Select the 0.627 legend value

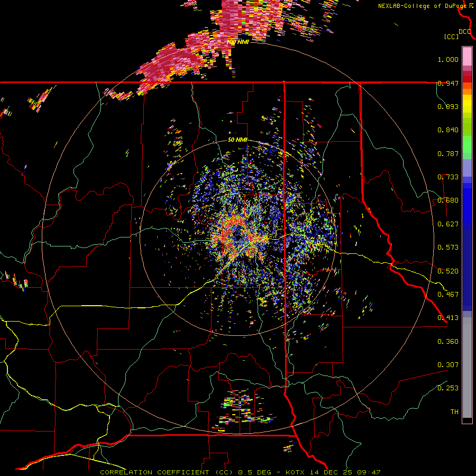[x=448, y=224]
